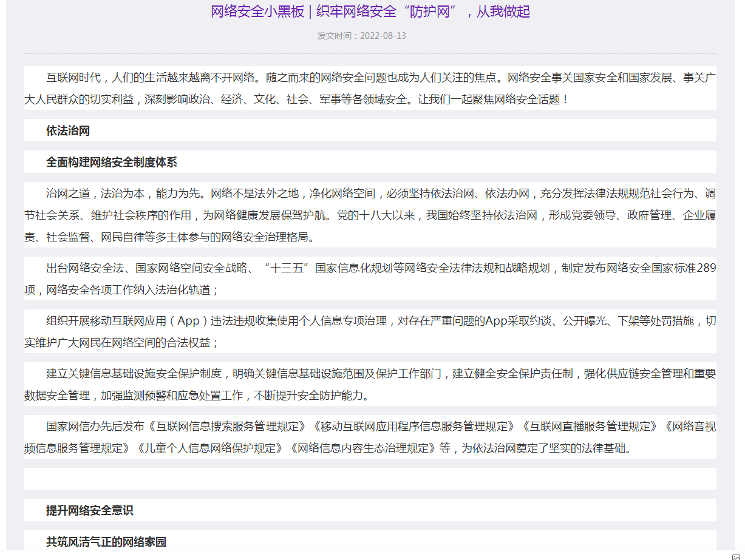Click the paragraph starting '出台网络安全法'
Image resolution: width=745 pixels, height=560 pixels.
pos(370,278)
